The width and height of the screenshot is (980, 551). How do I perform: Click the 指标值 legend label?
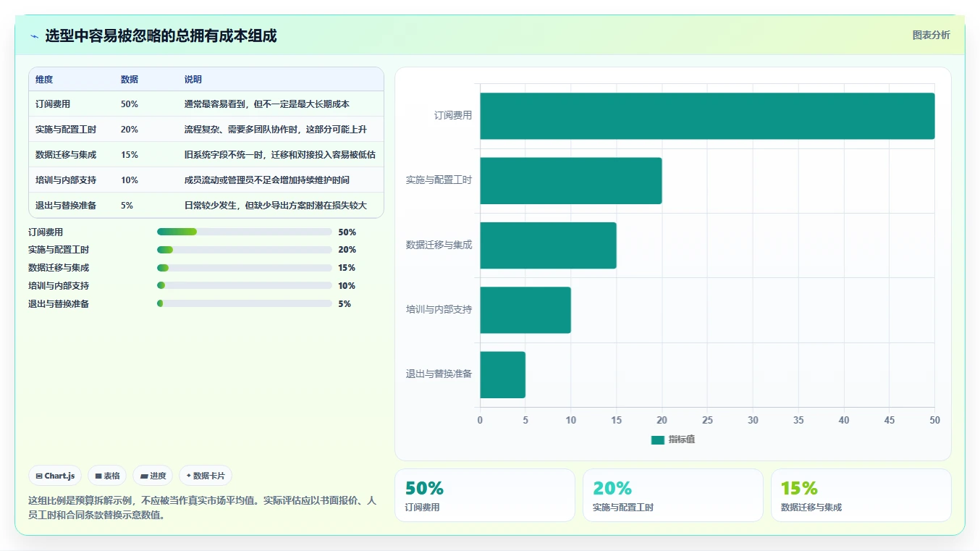pos(681,439)
